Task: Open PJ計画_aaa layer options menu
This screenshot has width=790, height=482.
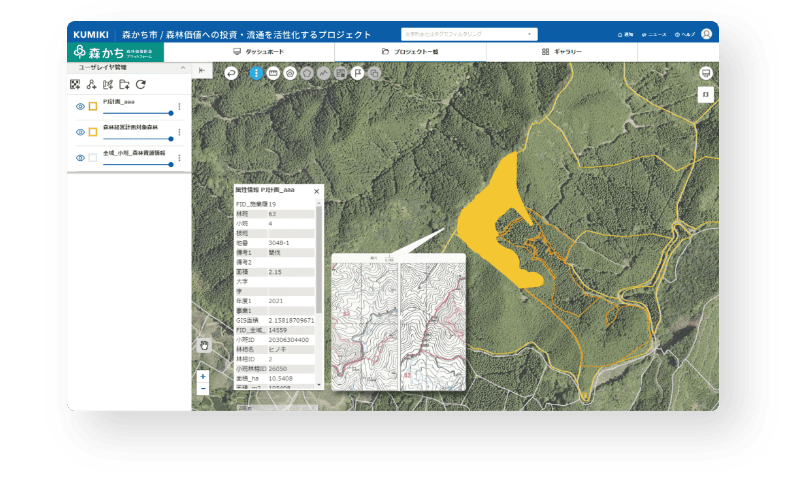Action: (179, 106)
